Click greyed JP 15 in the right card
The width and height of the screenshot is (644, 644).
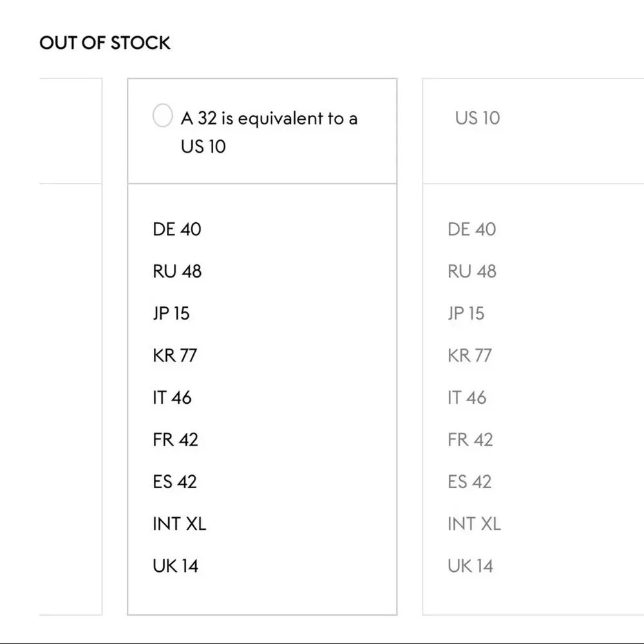click(x=466, y=314)
